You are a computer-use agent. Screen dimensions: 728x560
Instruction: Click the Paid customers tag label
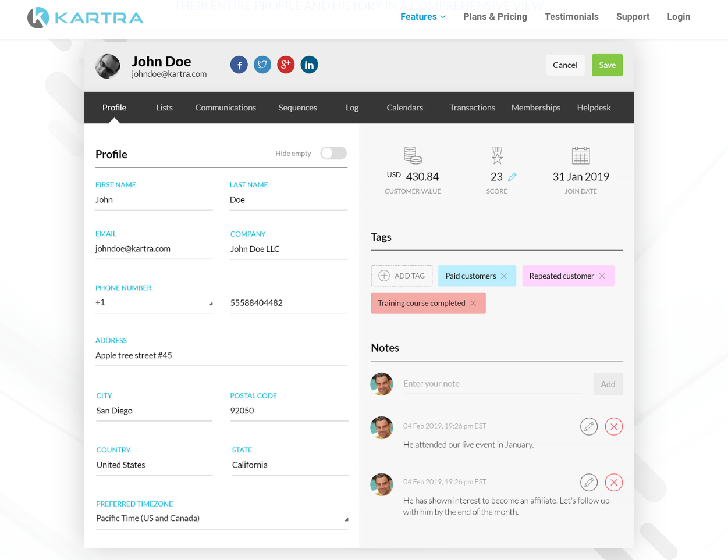471,276
